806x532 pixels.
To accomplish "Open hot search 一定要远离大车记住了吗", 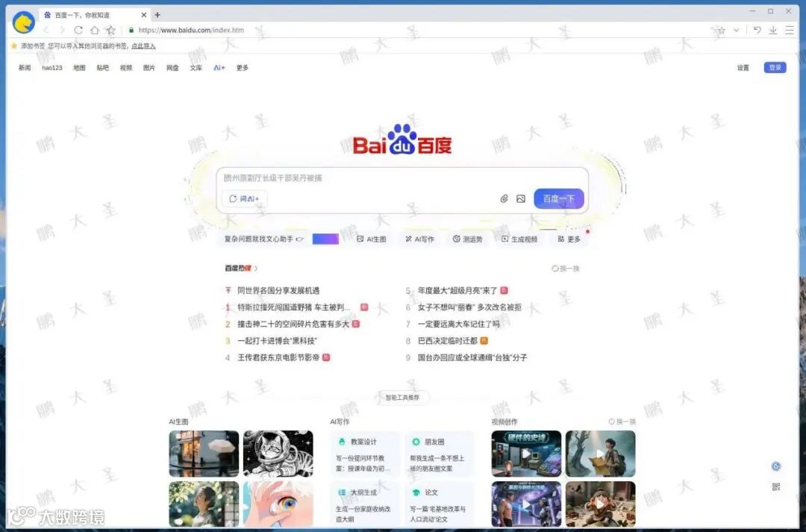I will [458, 324].
